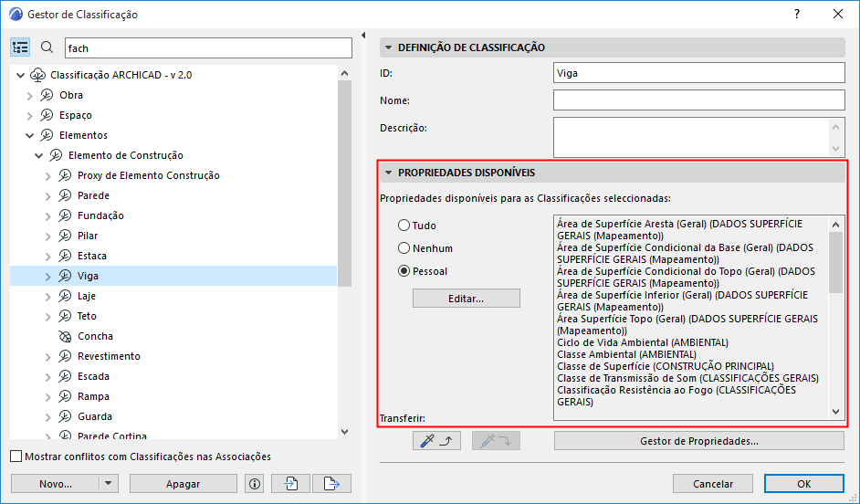
Task: Collapse the Propriedades Disponíveis section
Action: tap(388, 173)
